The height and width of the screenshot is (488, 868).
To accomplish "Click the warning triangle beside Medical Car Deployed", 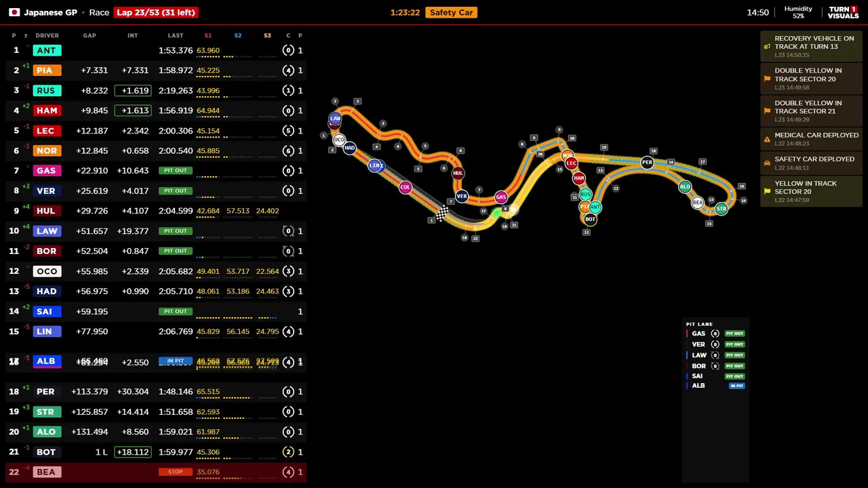I will 767,140.
